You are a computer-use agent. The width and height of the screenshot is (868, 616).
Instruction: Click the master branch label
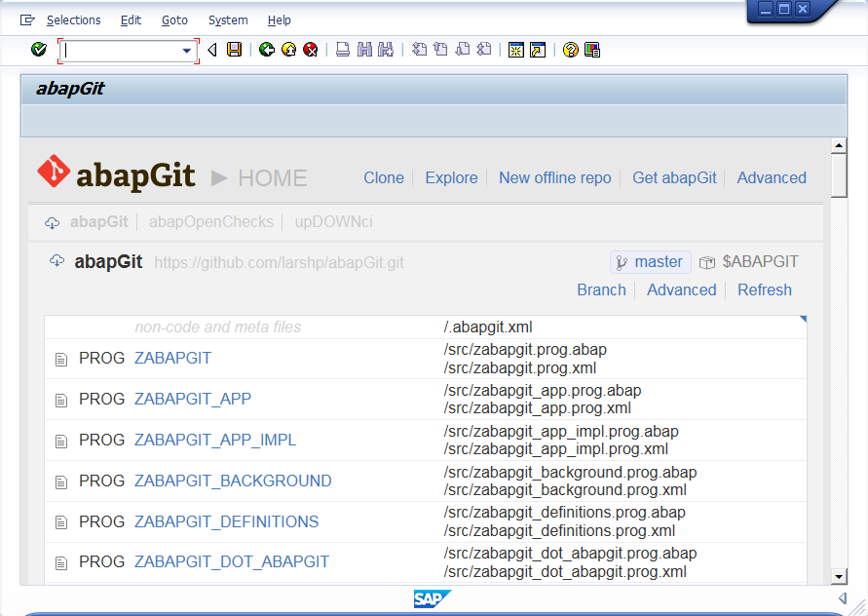point(651,262)
